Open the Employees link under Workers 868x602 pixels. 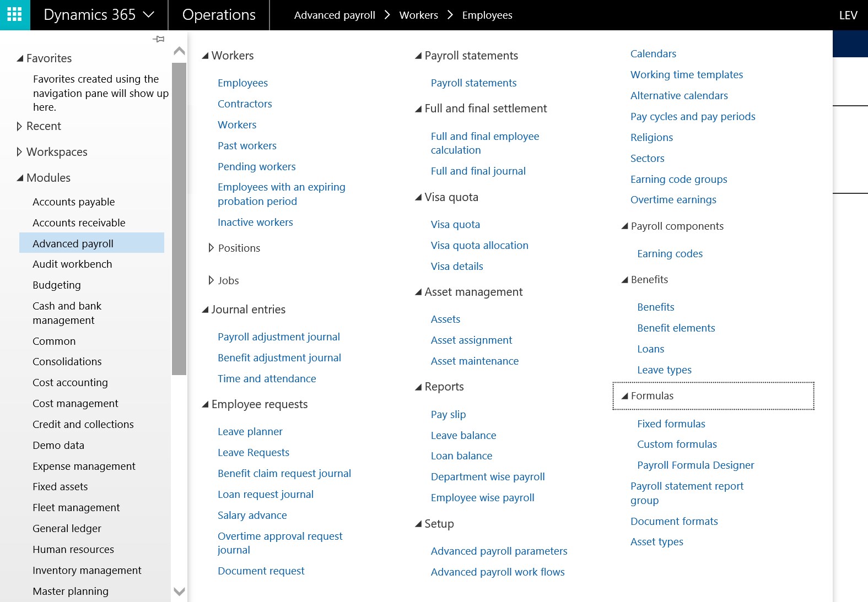242,83
